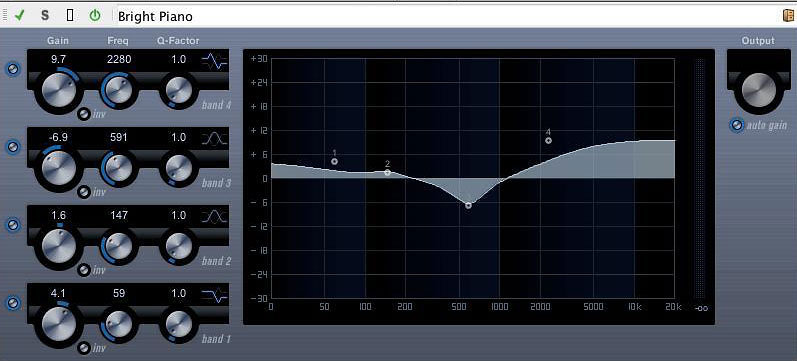Click the band 2 Freq knob
The width and height of the screenshot is (797, 361).
[119, 246]
